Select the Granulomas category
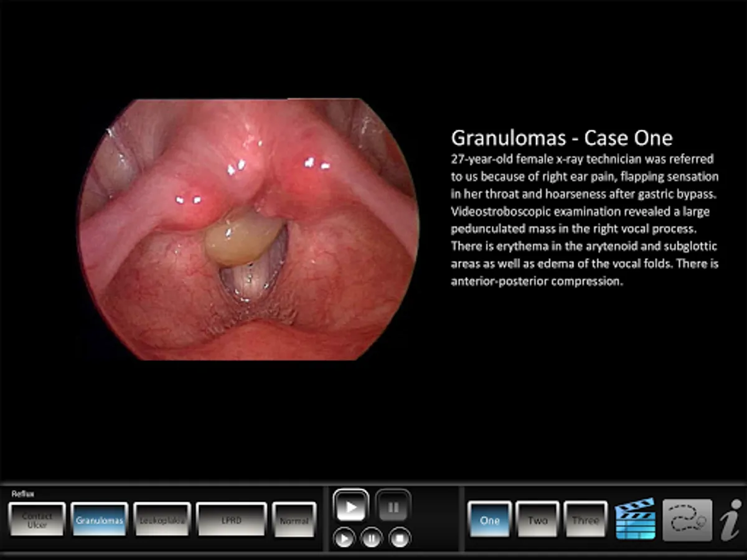 (100, 519)
